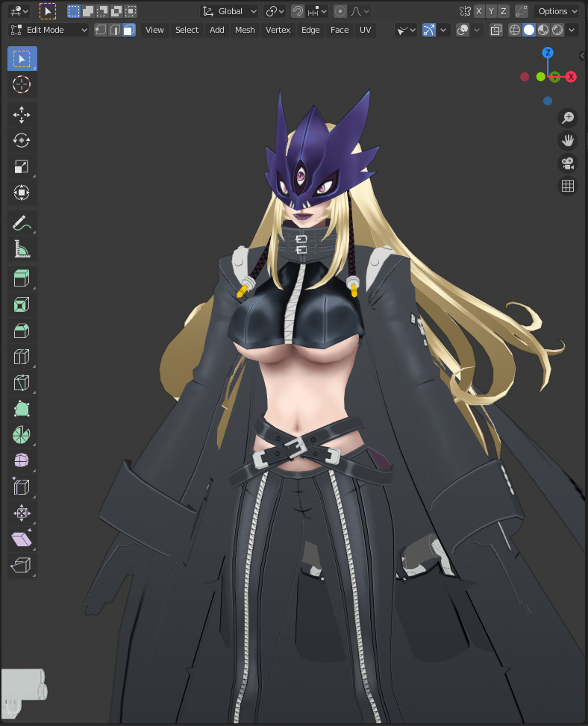
Task: Toggle X axis mirror
Action: pyautogui.click(x=479, y=11)
